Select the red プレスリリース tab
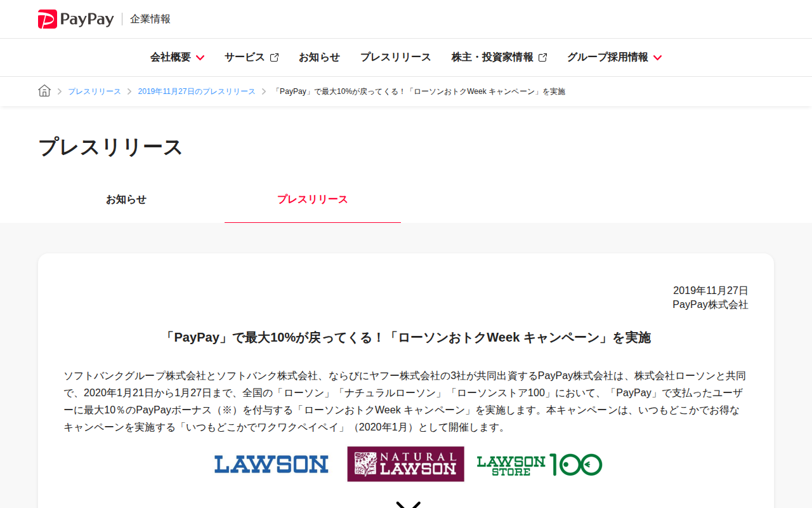 coord(313,199)
